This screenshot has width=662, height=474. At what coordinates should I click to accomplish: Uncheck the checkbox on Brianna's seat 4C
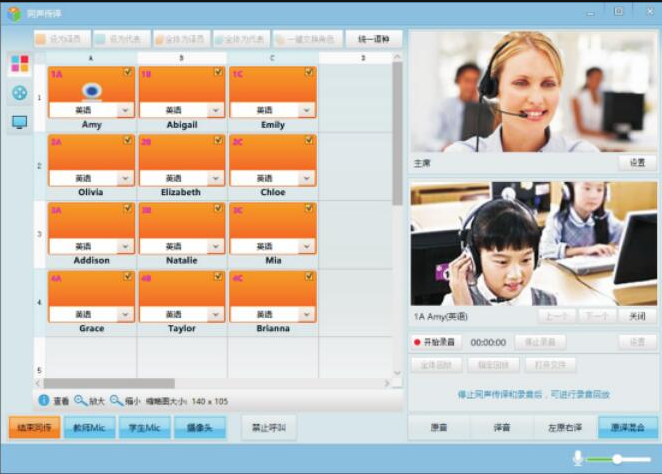click(309, 276)
